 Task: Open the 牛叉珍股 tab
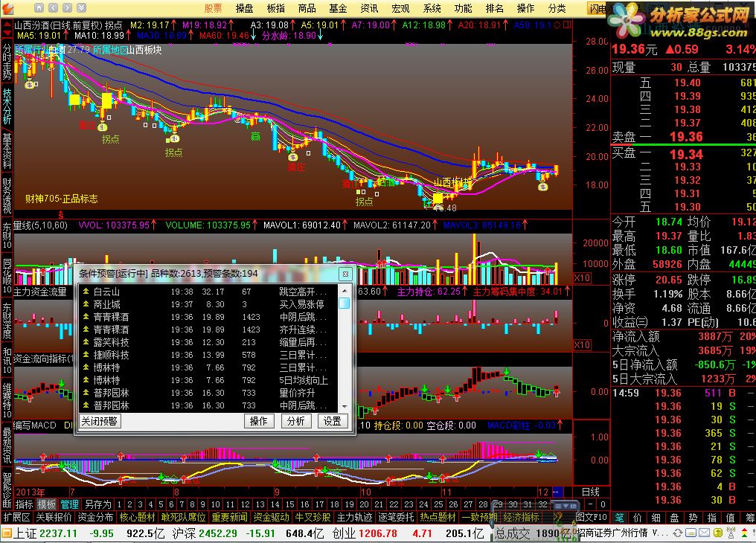[x=313, y=518]
